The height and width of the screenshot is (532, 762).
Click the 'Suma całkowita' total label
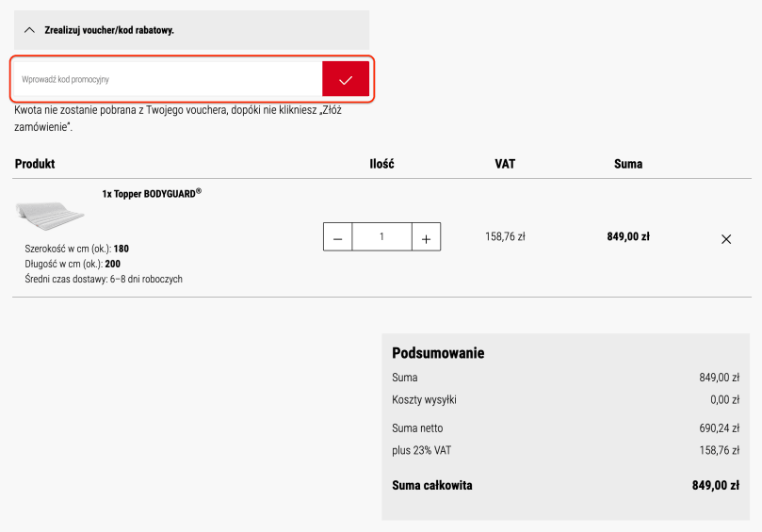point(432,486)
